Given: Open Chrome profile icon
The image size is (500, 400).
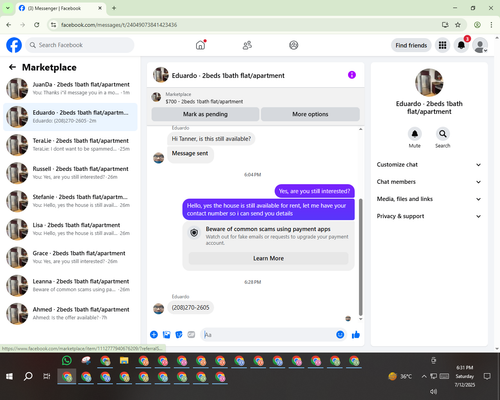Looking at the screenshot, I should 477,25.
